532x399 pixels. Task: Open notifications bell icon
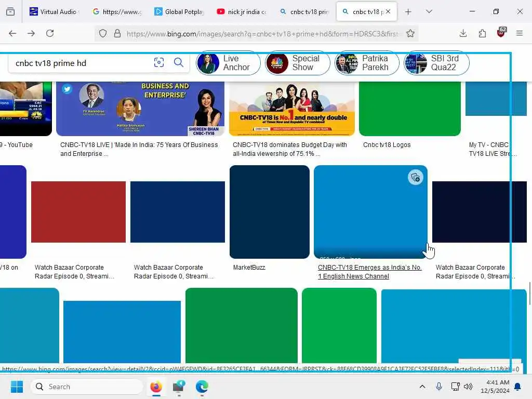point(518,387)
